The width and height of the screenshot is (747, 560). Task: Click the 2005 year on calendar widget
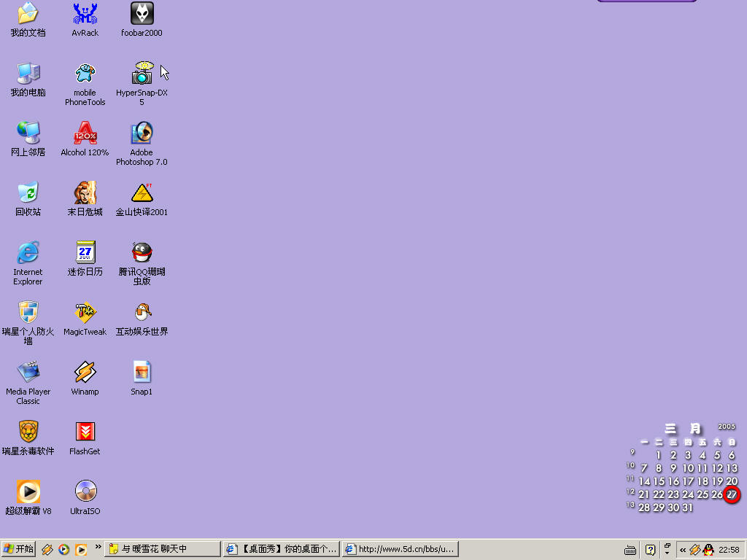pos(727,426)
